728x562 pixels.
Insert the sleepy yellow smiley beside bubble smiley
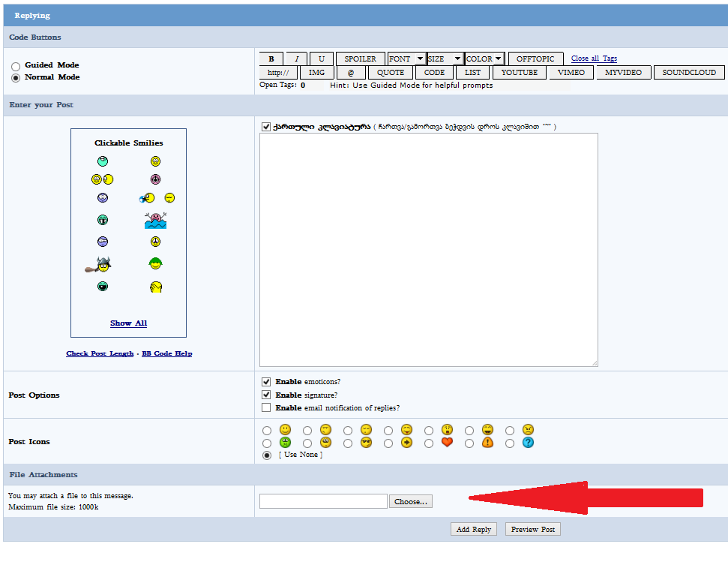point(169,198)
